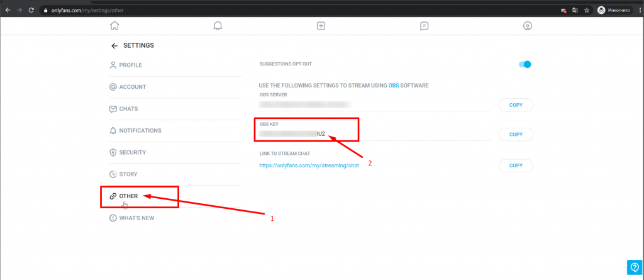This screenshot has height=280, width=644.
Task: Click the blocked cookies icon in address bar
Action: point(564,10)
